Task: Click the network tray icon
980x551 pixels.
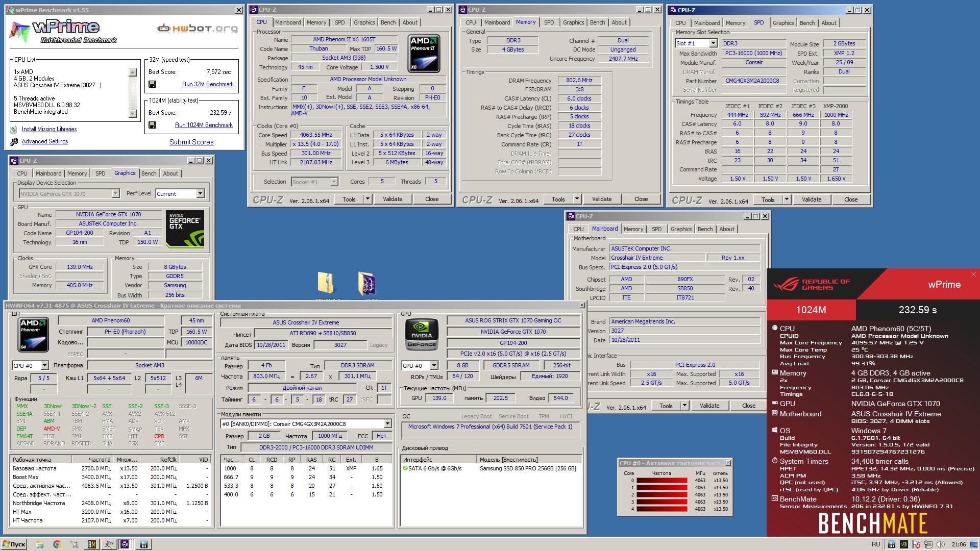Action: (x=929, y=544)
